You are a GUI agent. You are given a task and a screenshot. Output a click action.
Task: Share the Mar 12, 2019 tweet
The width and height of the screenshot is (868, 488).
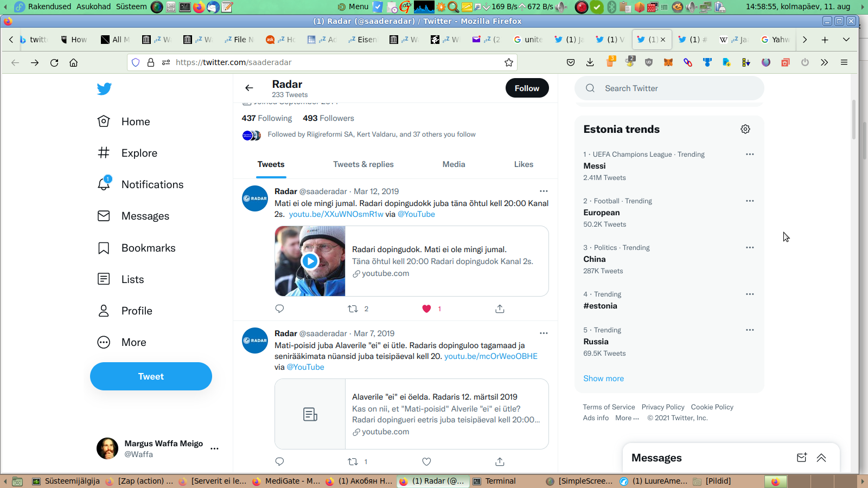pos(500,309)
